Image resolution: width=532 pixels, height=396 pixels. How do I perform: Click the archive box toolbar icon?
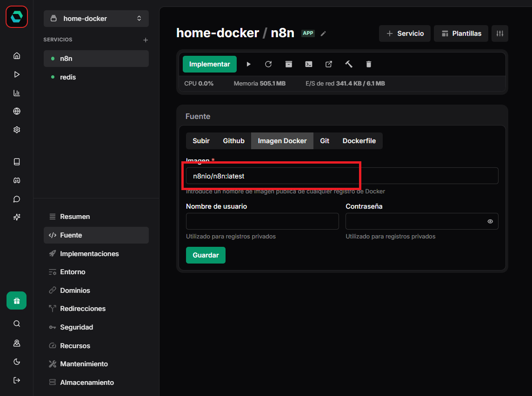click(x=289, y=64)
